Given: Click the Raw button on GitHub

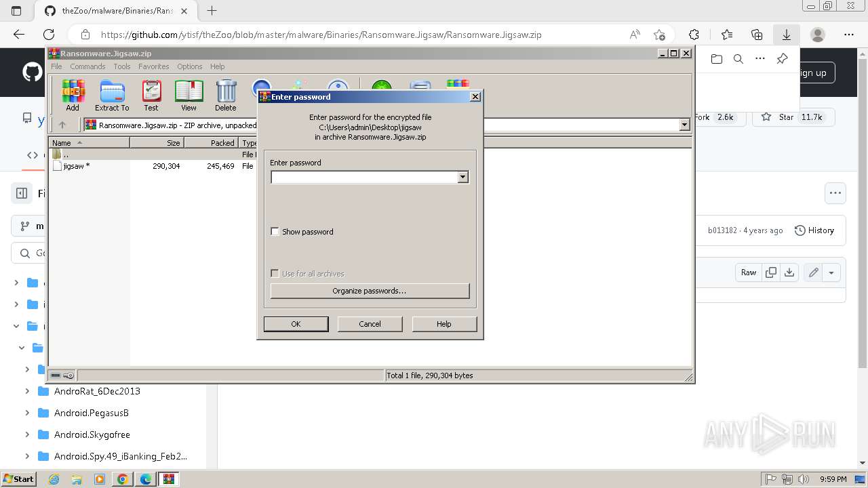Looking at the screenshot, I should [x=749, y=272].
